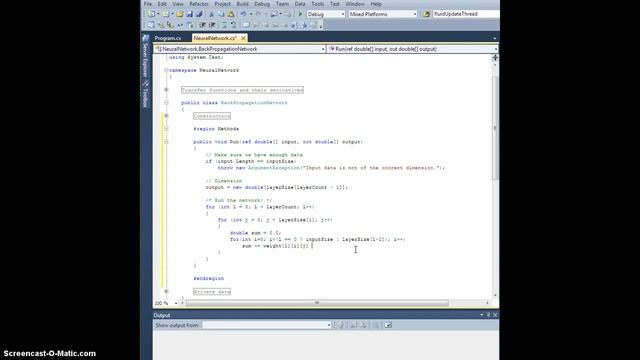The height and width of the screenshot is (360, 640).
Task: Click Find Message in Code icon in Output
Action: click(340, 325)
